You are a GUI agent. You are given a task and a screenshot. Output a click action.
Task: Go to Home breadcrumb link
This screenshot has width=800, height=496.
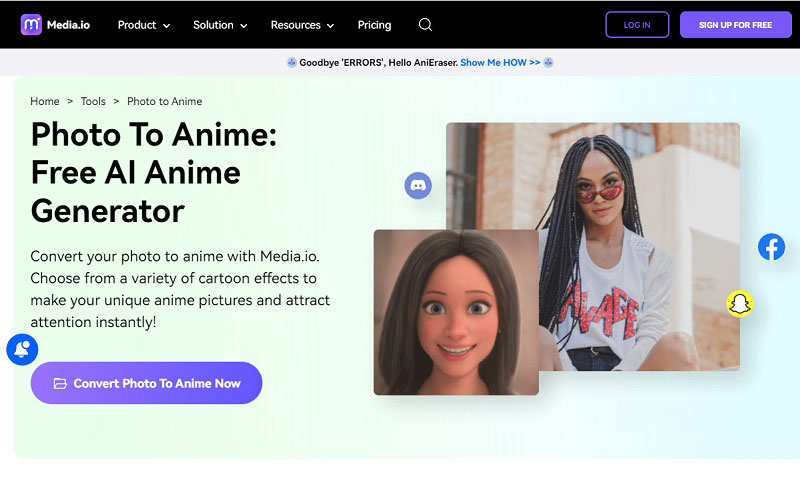click(44, 101)
